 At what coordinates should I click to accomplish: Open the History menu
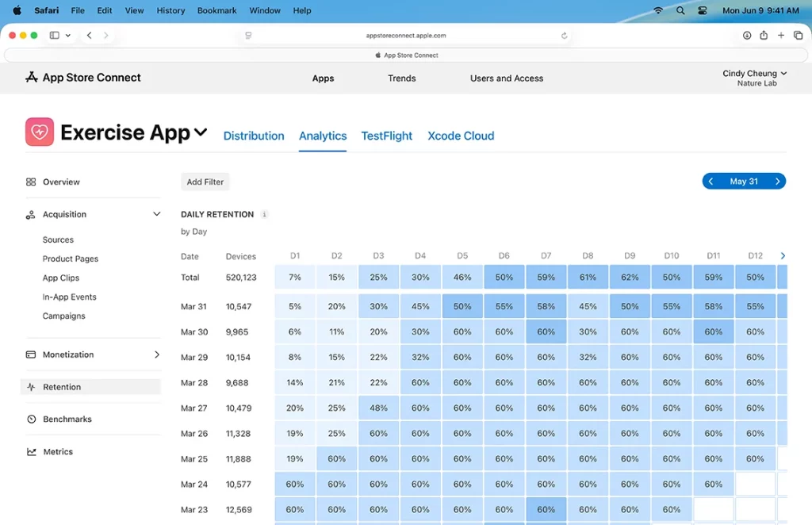point(170,10)
